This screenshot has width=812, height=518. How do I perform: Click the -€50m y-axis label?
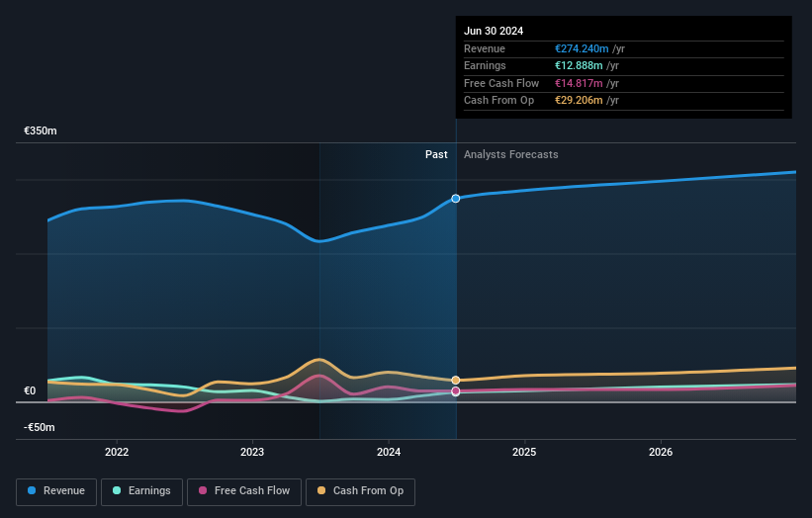[40, 427]
